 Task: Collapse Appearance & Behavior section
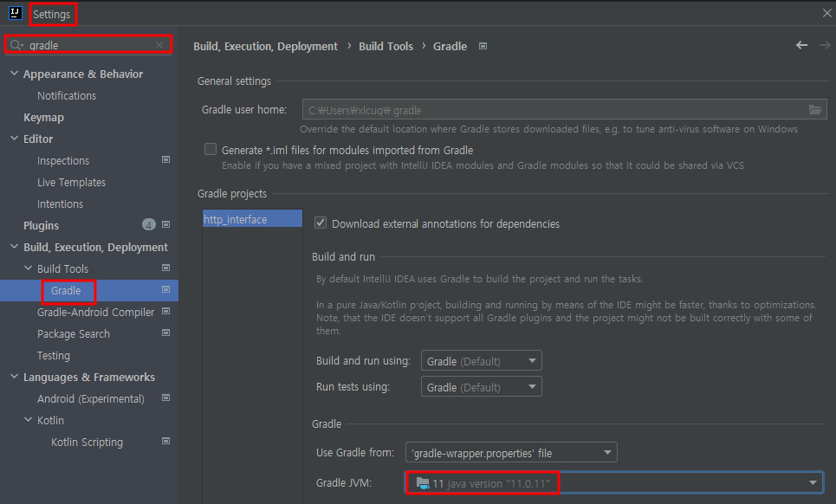click(x=15, y=74)
